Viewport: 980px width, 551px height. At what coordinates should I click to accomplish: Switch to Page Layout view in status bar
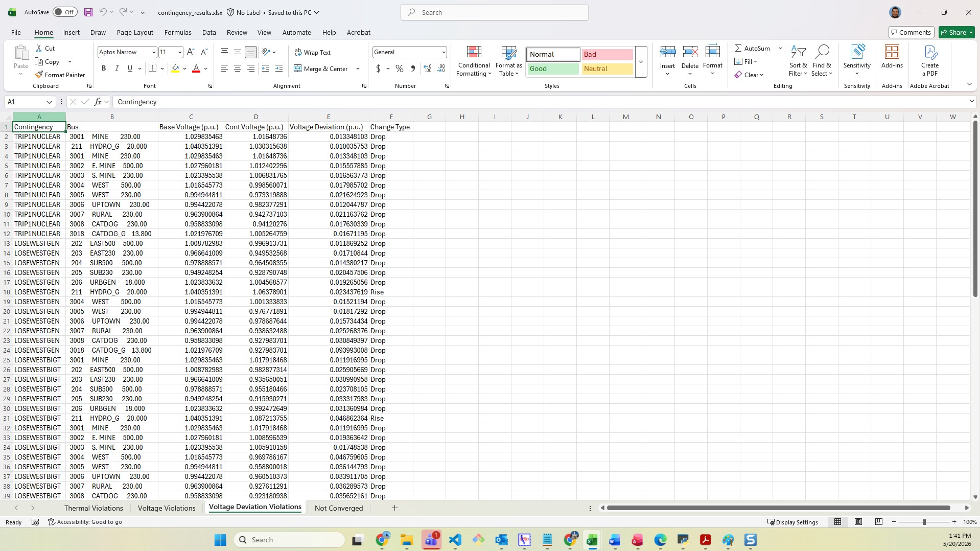(x=858, y=522)
